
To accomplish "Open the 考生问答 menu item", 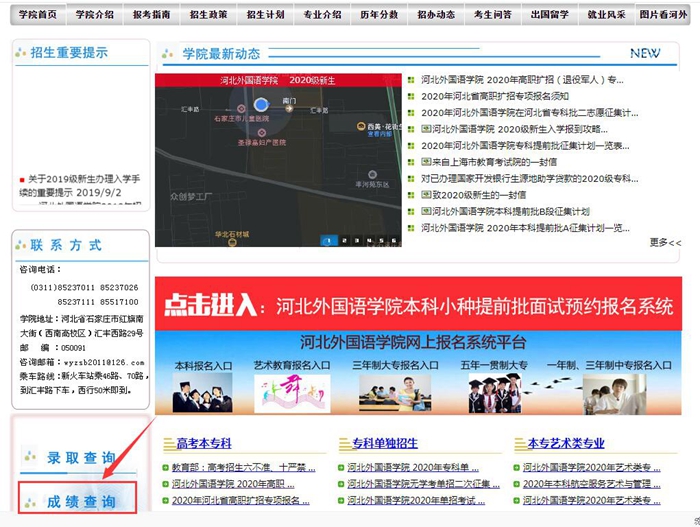I will pos(493,15).
